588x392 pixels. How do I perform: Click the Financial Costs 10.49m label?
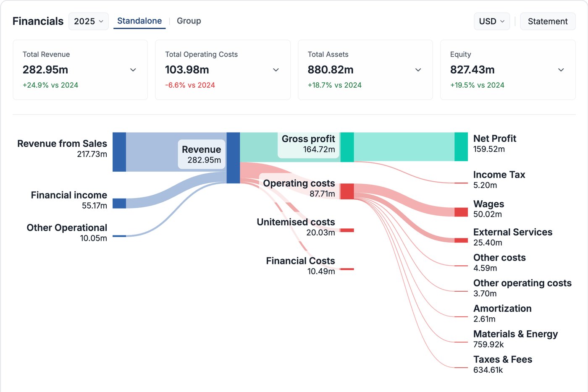300,266
